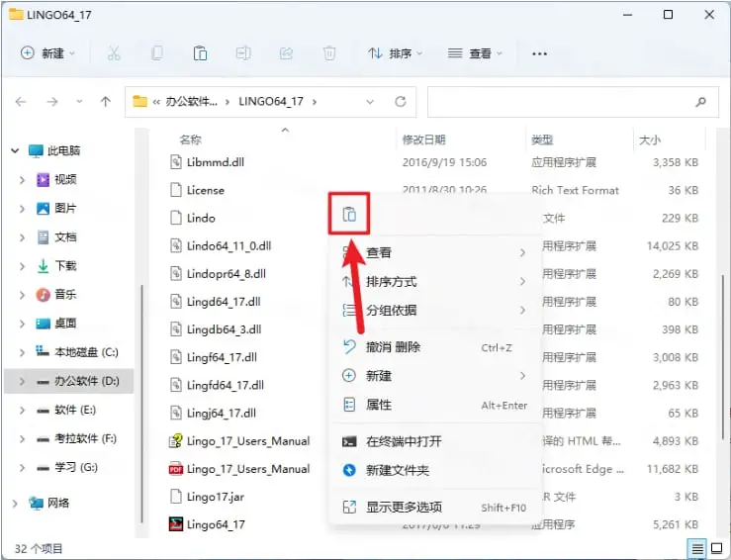This screenshot has width=731, height=560.
Task: Select 办公软件 (D:) drive in navigation pane
Action: (x=69, y=381)
